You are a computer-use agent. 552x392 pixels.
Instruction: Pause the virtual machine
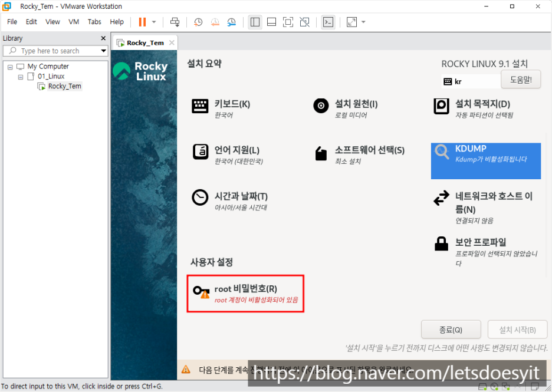(x=142, y=22)
